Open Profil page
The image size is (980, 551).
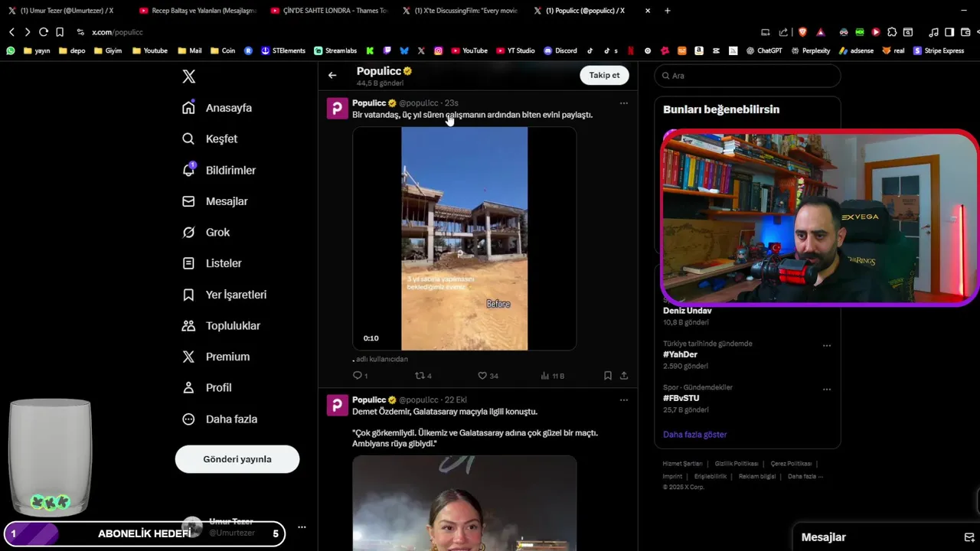click(206, 387)
